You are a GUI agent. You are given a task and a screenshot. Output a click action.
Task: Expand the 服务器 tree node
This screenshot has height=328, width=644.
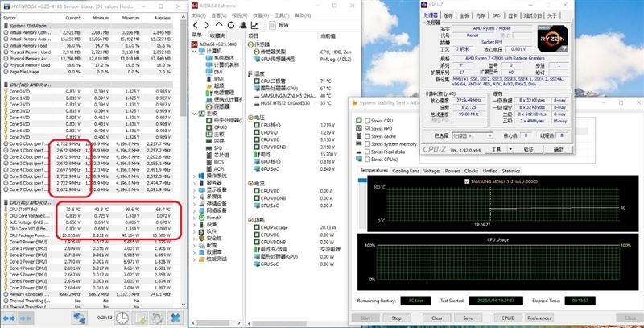(194, 183)
